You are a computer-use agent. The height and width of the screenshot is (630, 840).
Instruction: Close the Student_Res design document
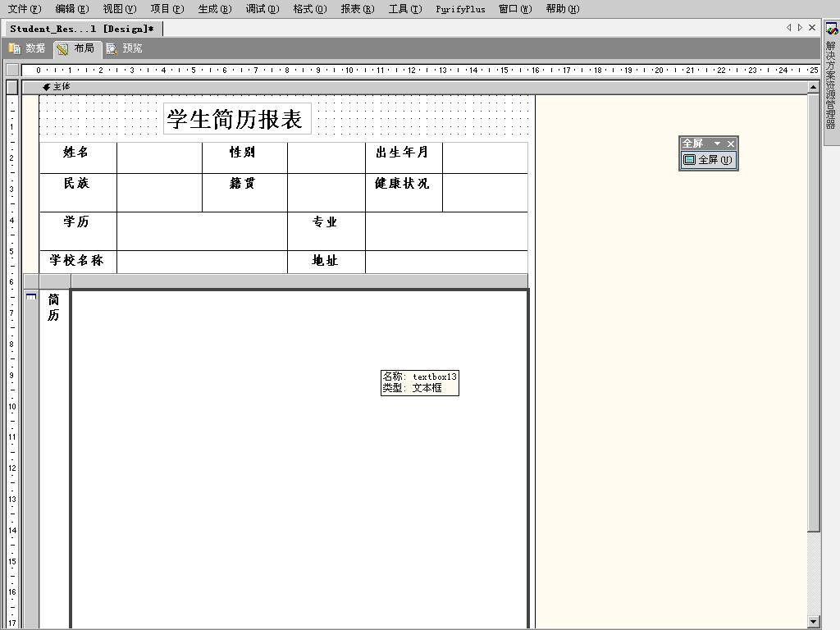[812, 27]
